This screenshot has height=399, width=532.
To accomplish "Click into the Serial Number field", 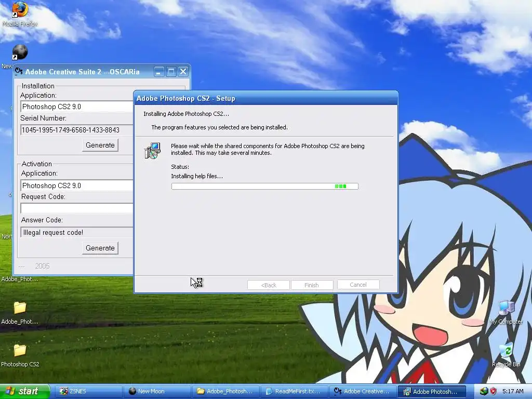I will [x=77, y=130].
